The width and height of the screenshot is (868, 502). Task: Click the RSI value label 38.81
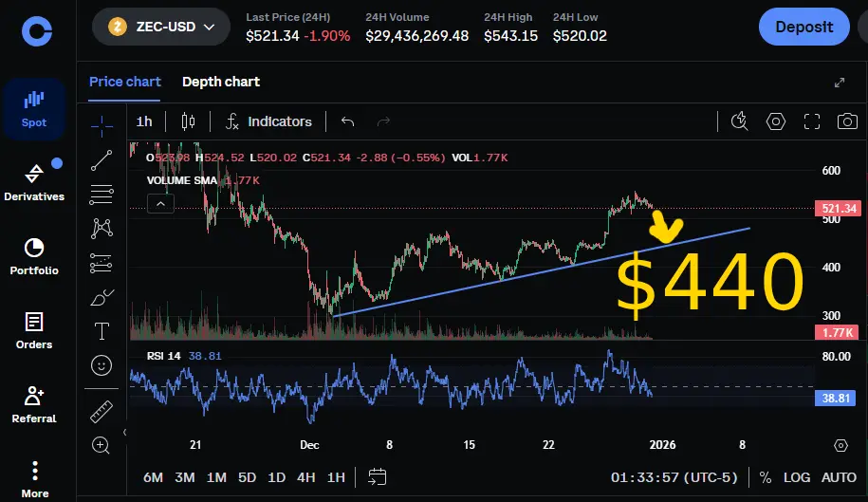click(x=836, y=398)
